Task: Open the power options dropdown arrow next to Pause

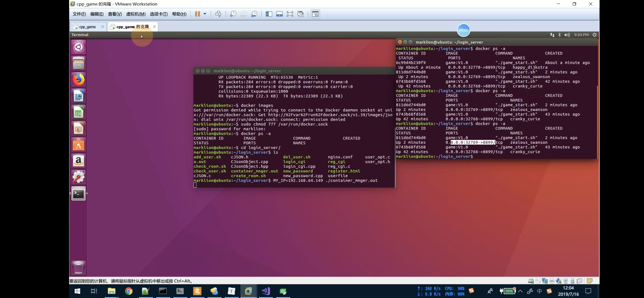Action: coord(205,14)
